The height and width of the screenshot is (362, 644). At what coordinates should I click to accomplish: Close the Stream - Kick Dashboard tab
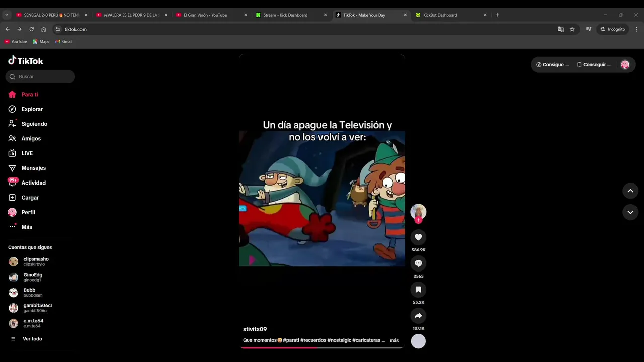(x=325, y=15)
